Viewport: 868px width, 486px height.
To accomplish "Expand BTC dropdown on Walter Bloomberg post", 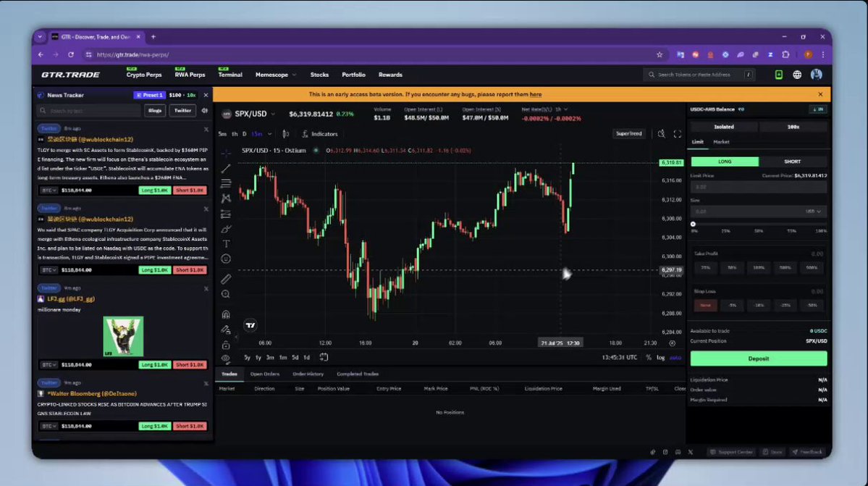I will tap(49, 426).
